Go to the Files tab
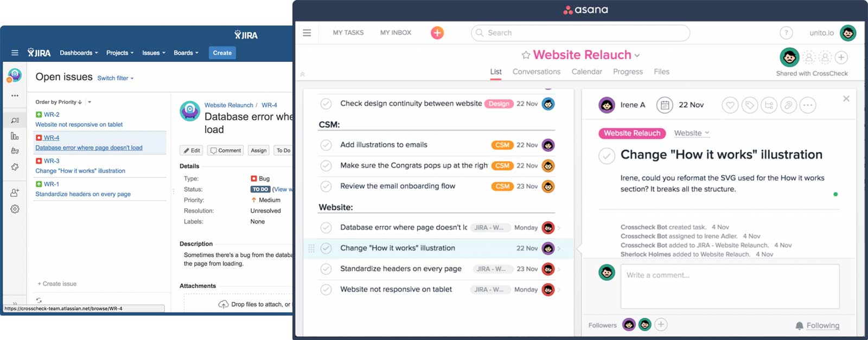 pos(661,72)
